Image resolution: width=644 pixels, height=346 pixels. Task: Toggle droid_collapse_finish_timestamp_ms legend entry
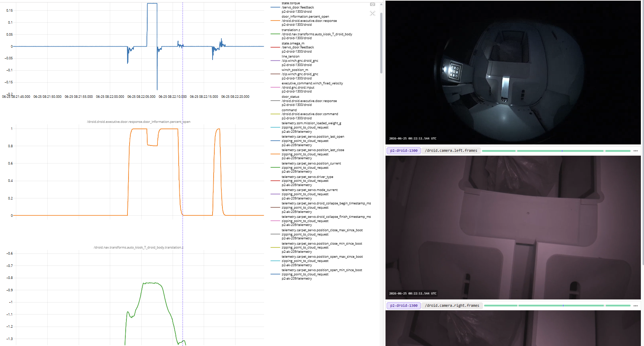[321, 221]
